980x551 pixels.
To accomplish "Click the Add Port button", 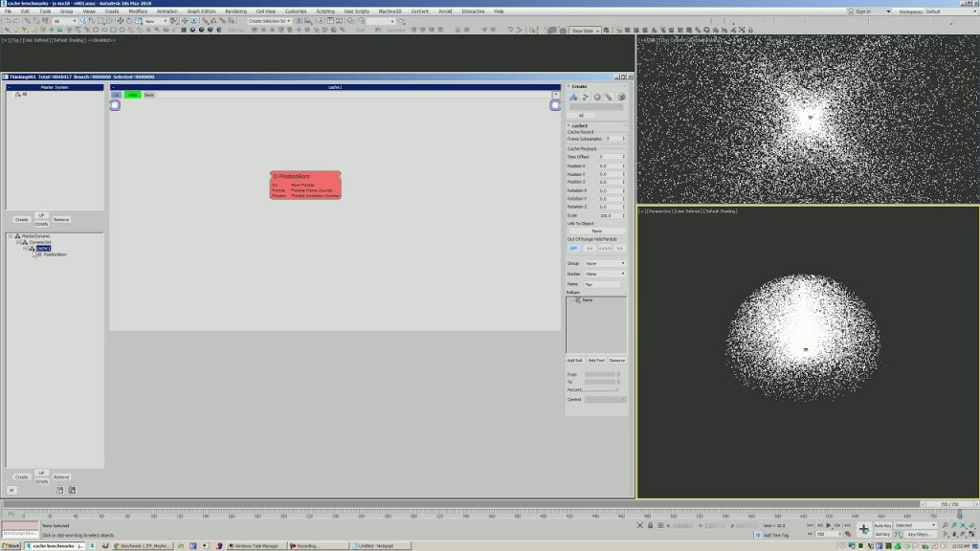I will tap(595, 361).
